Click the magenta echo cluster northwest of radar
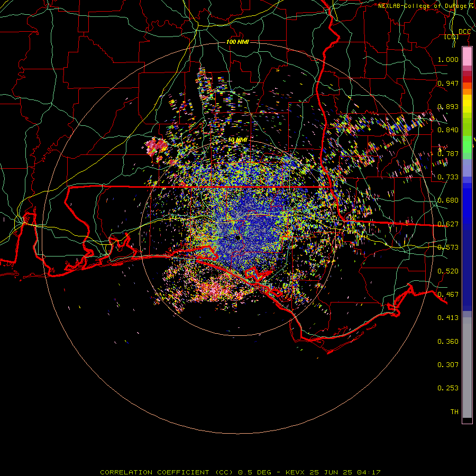 pyautogui.click(x=157, y=148)
